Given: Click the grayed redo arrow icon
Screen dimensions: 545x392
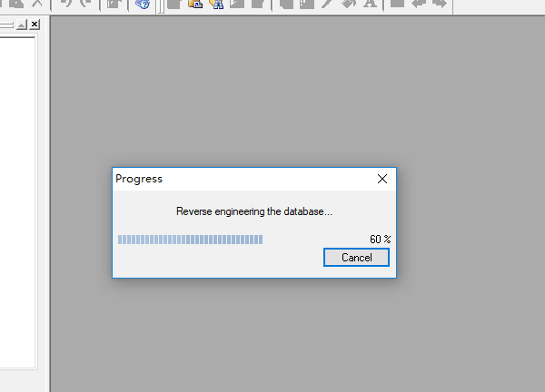Looking at the screenshot, I should click(85, 4).
